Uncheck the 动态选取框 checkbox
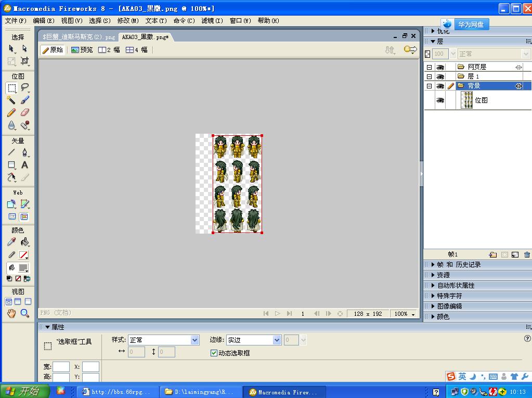532x398 pixels. (x=214, y=353)
